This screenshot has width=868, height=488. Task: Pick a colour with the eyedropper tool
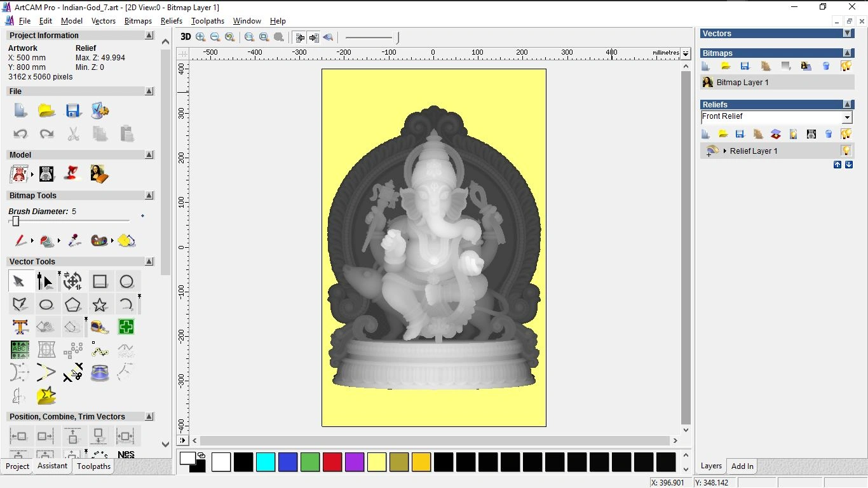tap(73, 241)
